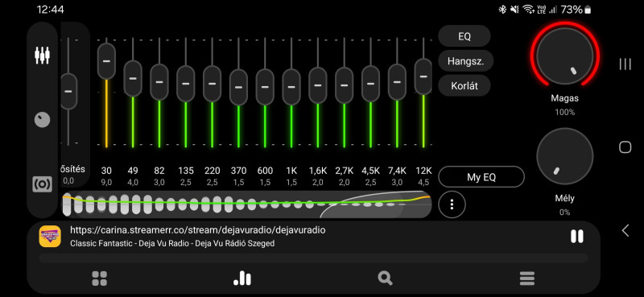
Task: Open the search tab
Action: [x=385, y=278]
